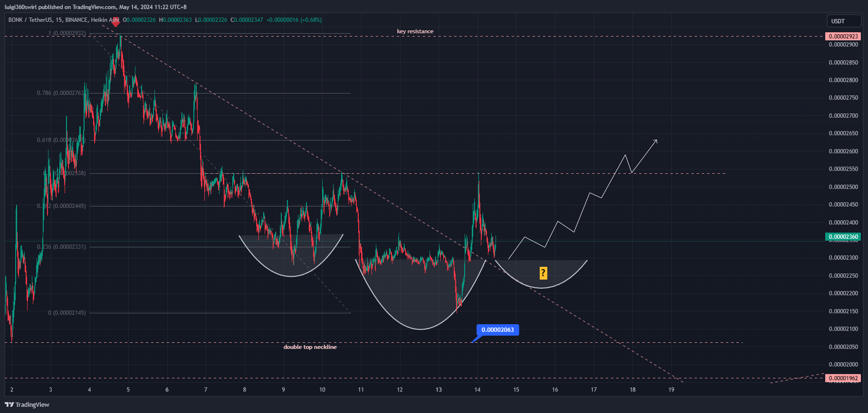This screenshot has height=413, width=868.
Task: Click price axis label 0.00002750
Action: click(843, 98)
